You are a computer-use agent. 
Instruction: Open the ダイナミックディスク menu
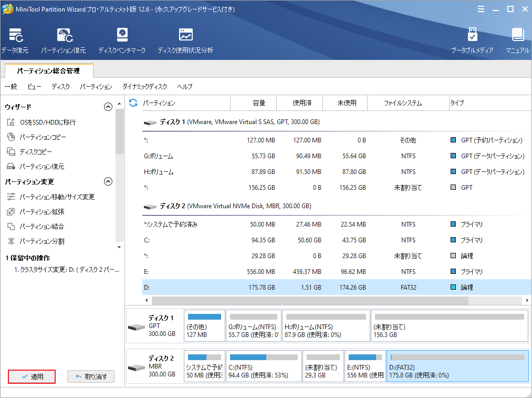pos(144,87)
